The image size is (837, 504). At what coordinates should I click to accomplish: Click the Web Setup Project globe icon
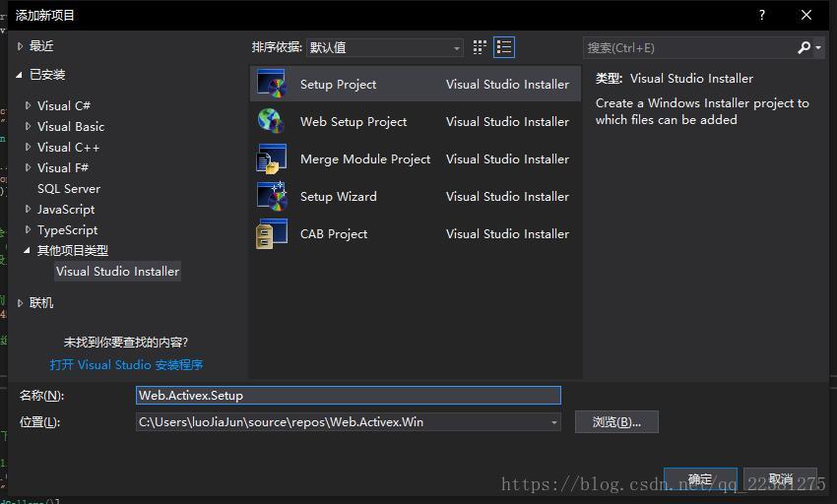point(271,121)
